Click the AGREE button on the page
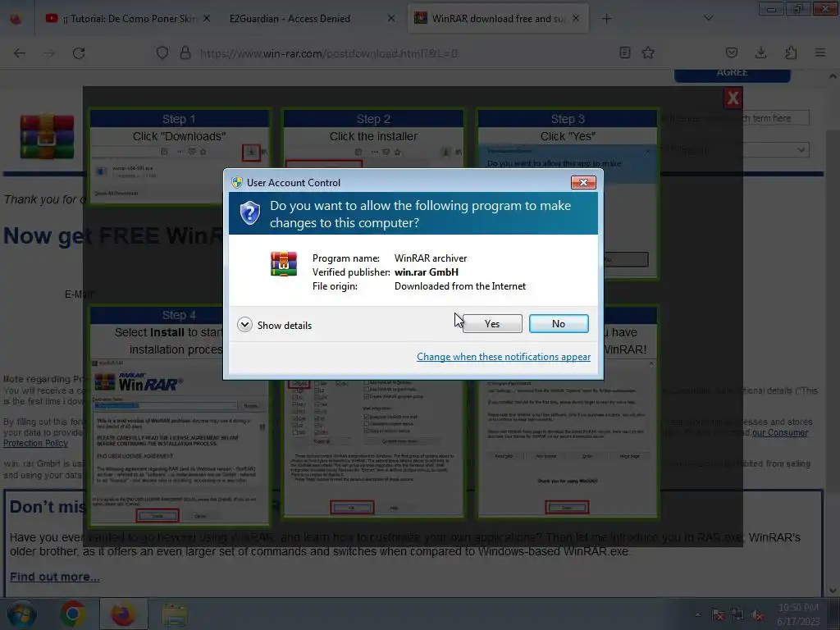Viewport: 840px width, 630px height. (732, 74)
